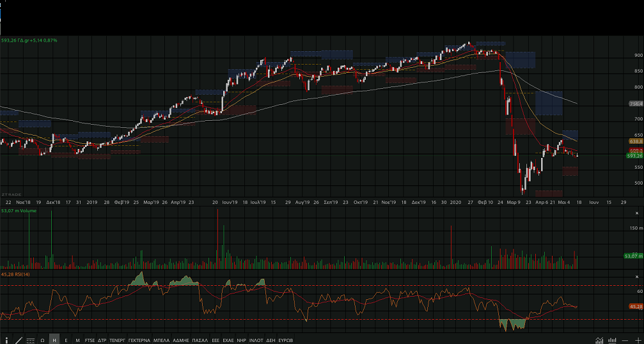This screenshot has width=644, height=344.
Task: Switch to the M monthly timeframe
Action: tap(77, 340)
